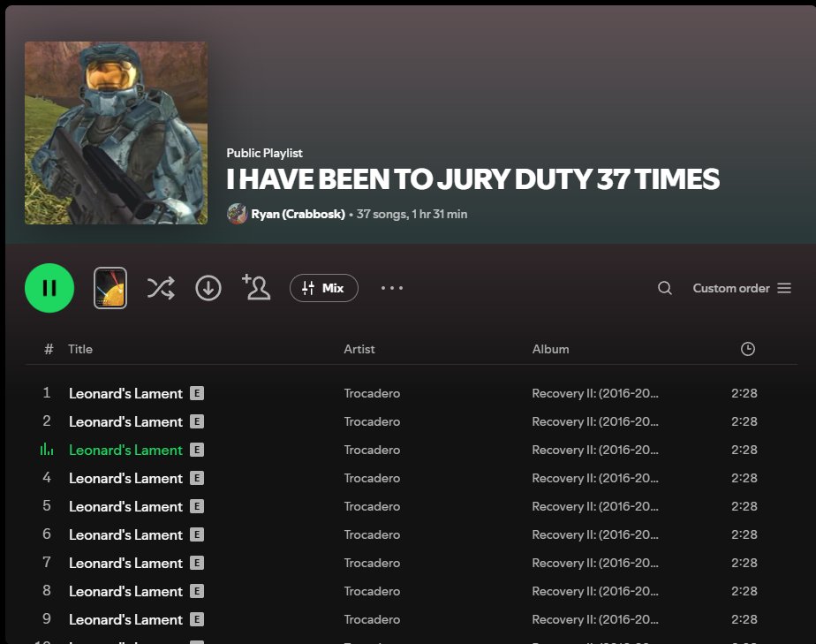Screen dimensions: 816x644
Task: Select track 4 Leonard's Lament title
Action: pyautogui.click(x=125, y=478)
